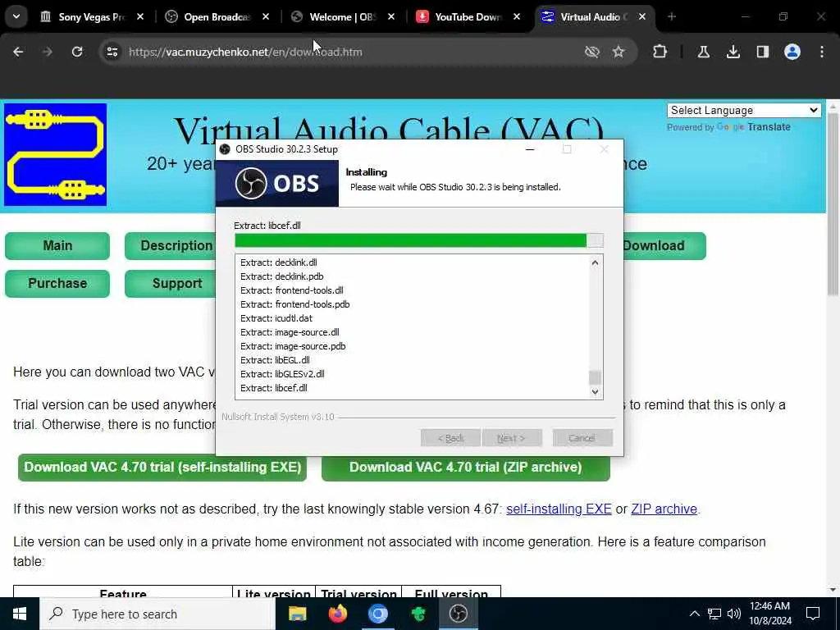Image resolution: width=840 pixels, height=630 pixels.
Task: Click the Next button in OBS Setup
Action: [512, 438]
